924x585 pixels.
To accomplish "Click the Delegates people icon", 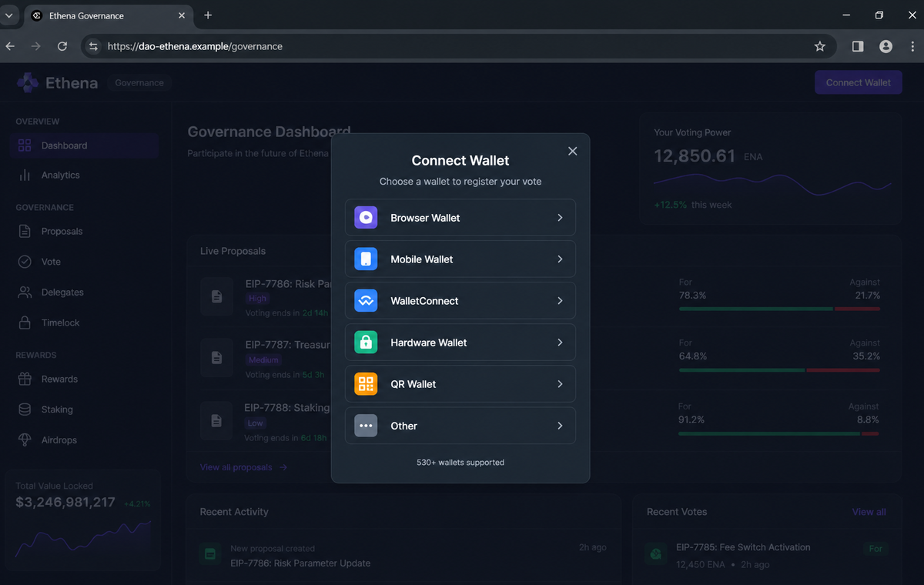I will pyautogui.click(x=25, y=292).
